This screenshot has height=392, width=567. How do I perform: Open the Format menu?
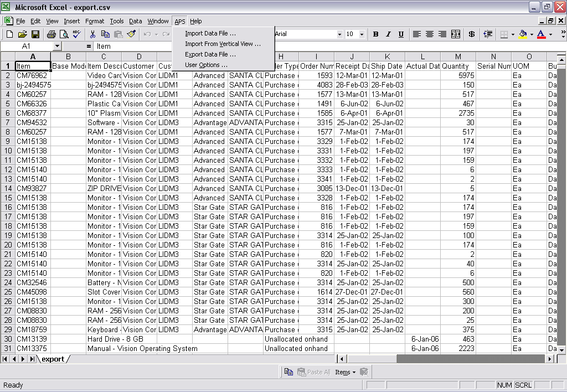tap(95, 21)
